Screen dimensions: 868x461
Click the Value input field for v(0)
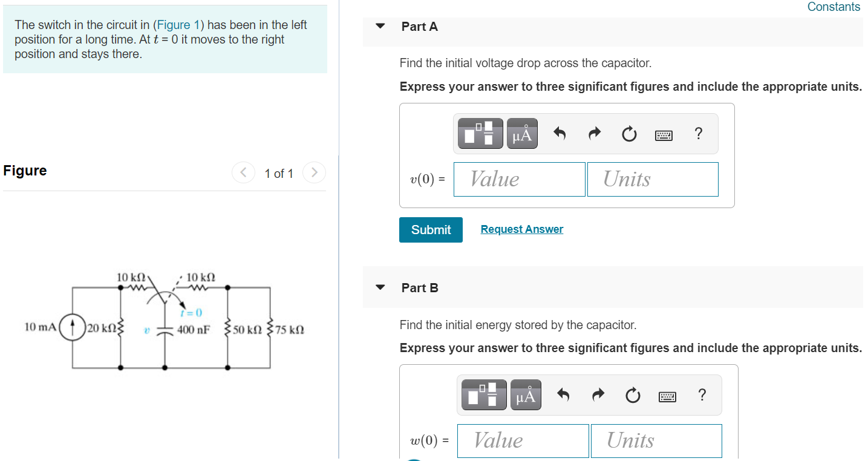coord(518,179)
